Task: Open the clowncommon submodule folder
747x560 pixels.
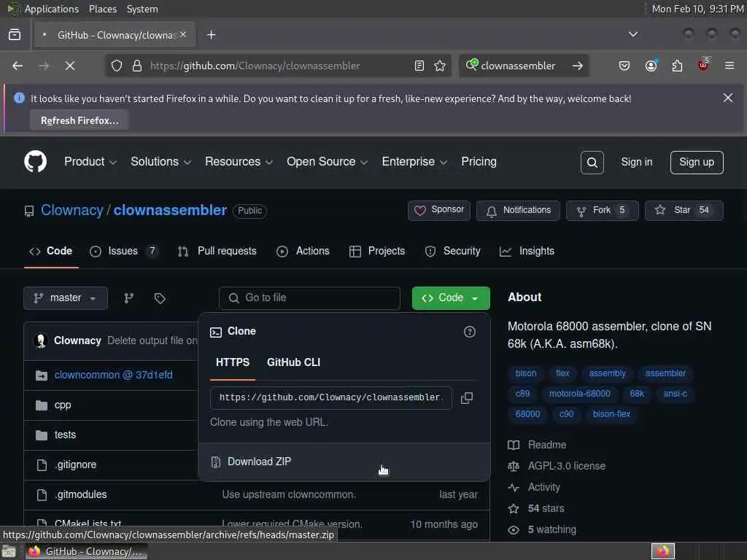Action: coord(113,376)
